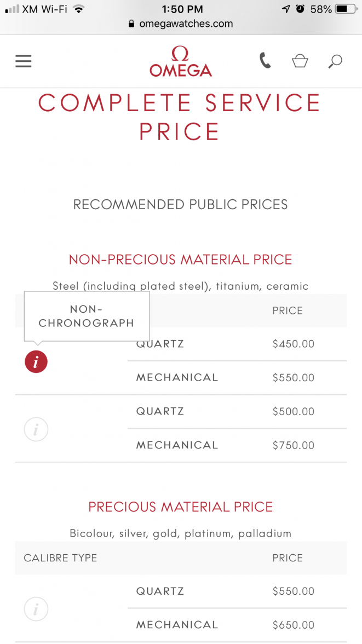Viewport: 362px width, 644px height.
Task: Tap the Omega logo
Action: [181, 61]
